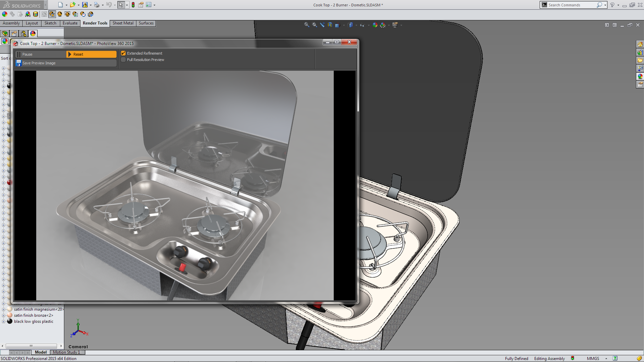This screenshot has width=644, height=362.
Task: Click the Section View icon in heads-up toolbar
Action: [330, 25]
